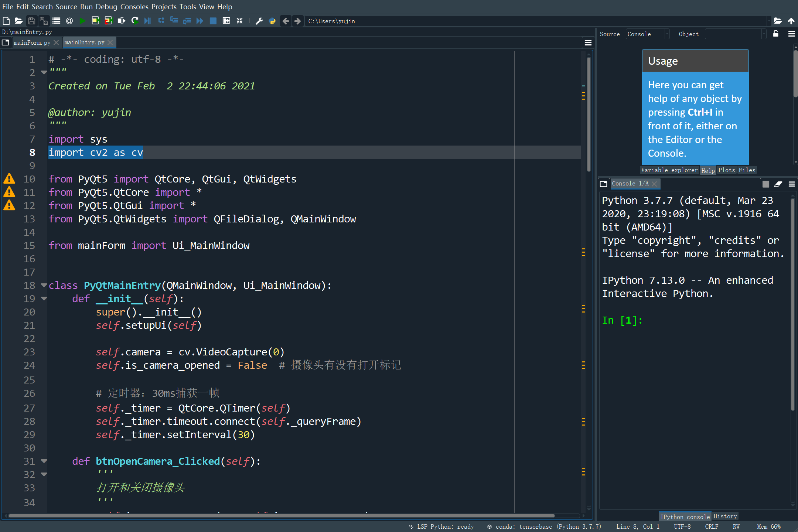Clear console with eraser icon

pyautogui.click(x=778, y=184)
